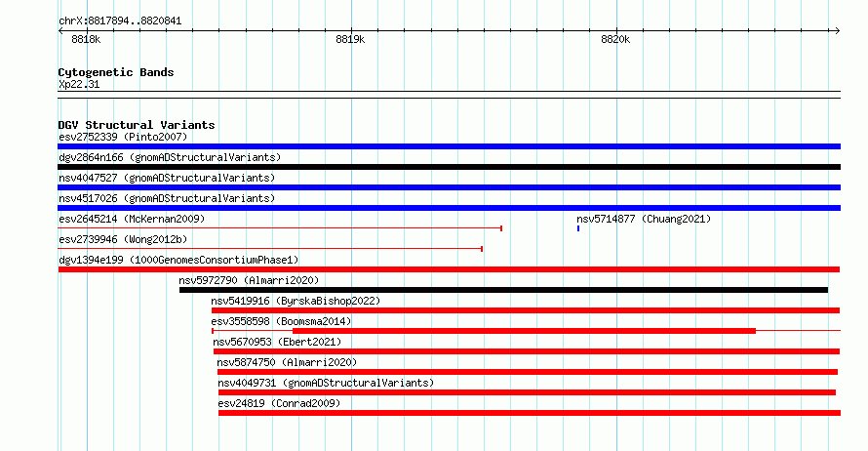Click the thin red line of esv2739946
The height and width of the screenshot is (451, 868).
pos(270,249)
